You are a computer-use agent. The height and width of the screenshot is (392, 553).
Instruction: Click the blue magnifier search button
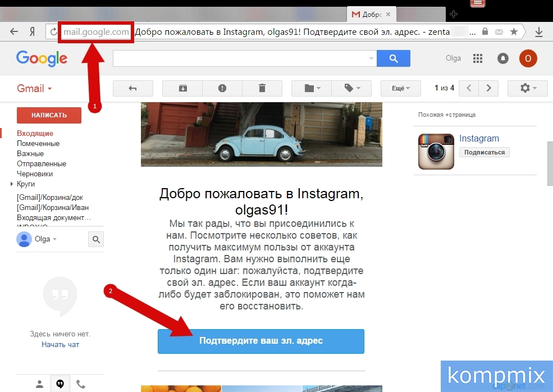point(394,58)
